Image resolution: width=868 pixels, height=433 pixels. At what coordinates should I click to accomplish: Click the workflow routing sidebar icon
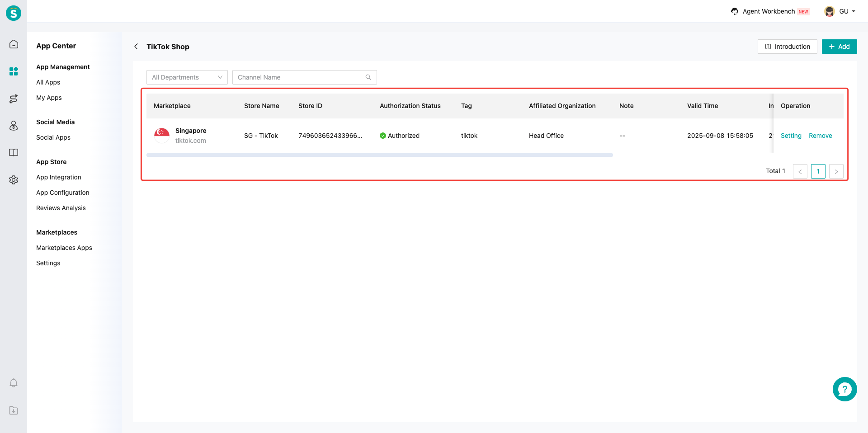[14, 99]
